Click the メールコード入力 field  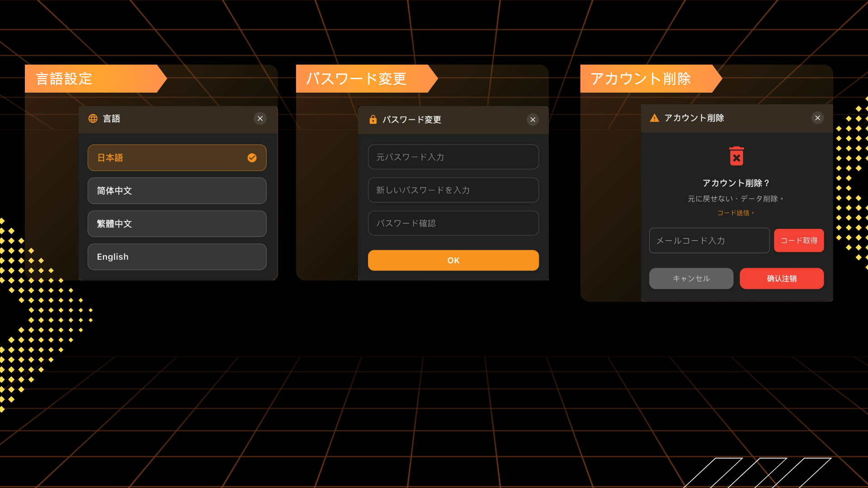(709, 240)
